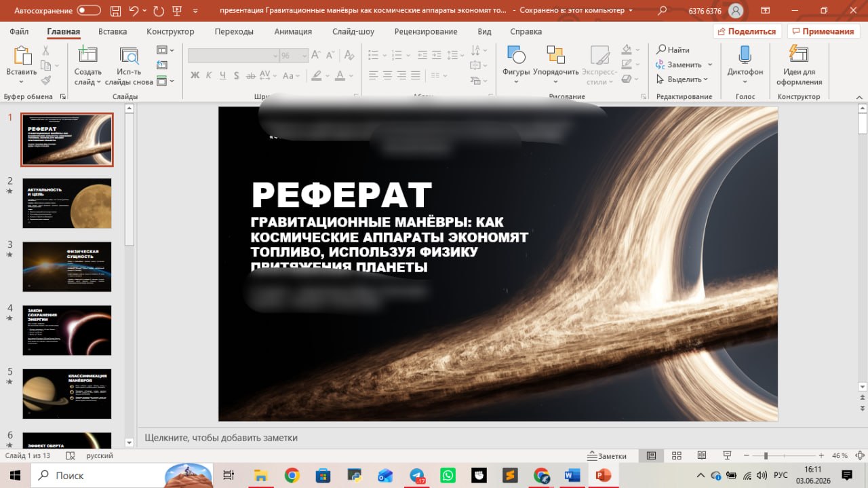Click the Share (Поделиться) button
The image size is (868, 488).
click(x=747, y=31)
